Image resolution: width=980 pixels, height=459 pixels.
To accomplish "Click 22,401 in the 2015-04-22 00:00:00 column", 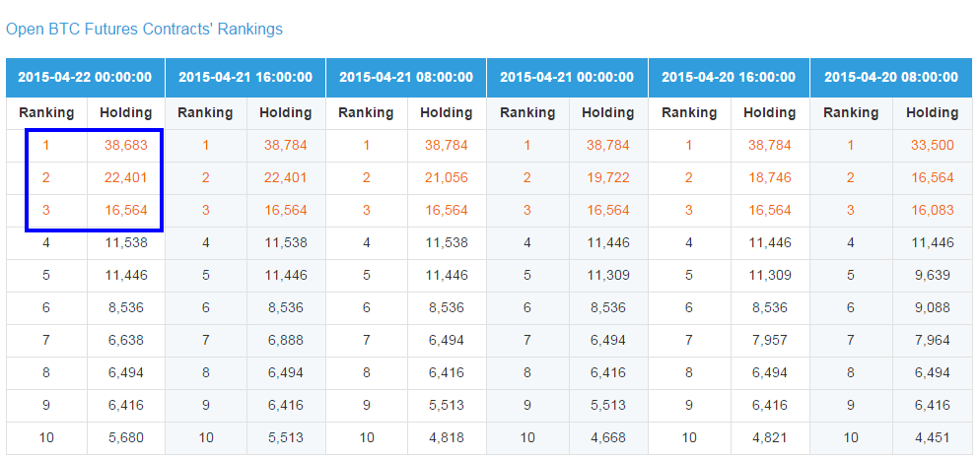I will tap(125, 178).
